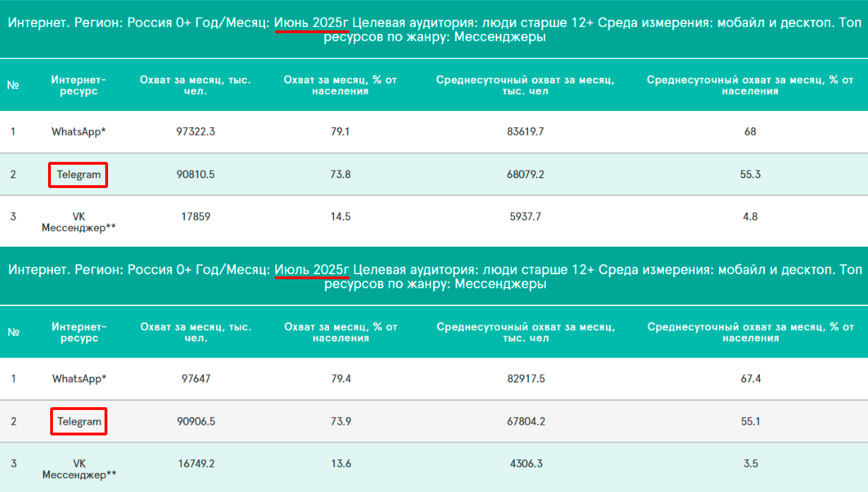The width and height of the screenshot is (868, 492).
Task: Click 'Охват за месяц, тыс. чел.' June header
Action: pos(196,85)
